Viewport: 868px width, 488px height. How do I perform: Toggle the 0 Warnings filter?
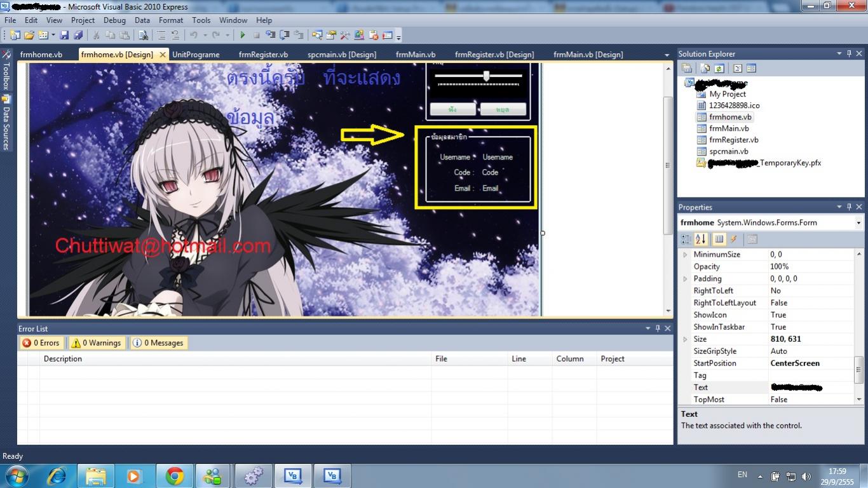tap(97, 342)
